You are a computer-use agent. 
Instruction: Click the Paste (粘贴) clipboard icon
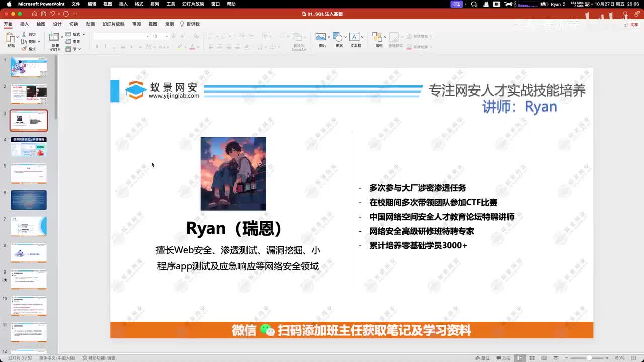10,38
